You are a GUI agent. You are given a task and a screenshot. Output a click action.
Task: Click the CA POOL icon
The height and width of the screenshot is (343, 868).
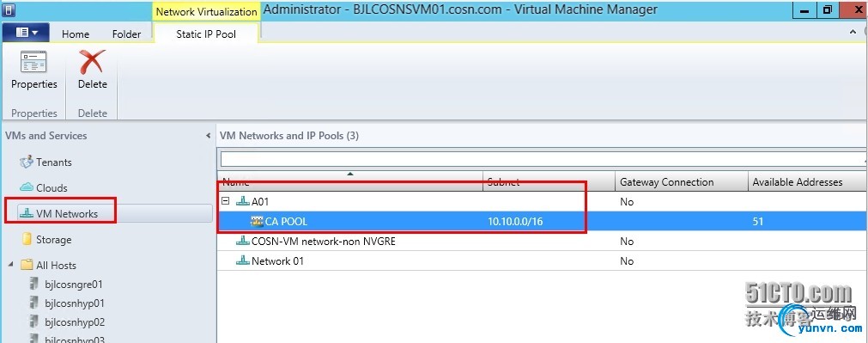click(257, 222)
